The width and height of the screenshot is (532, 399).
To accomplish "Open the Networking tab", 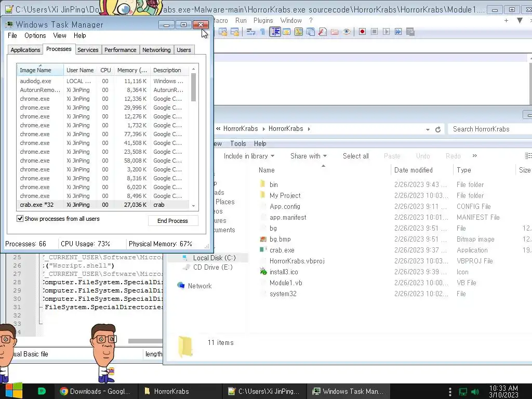I will [x=156, y=50].
